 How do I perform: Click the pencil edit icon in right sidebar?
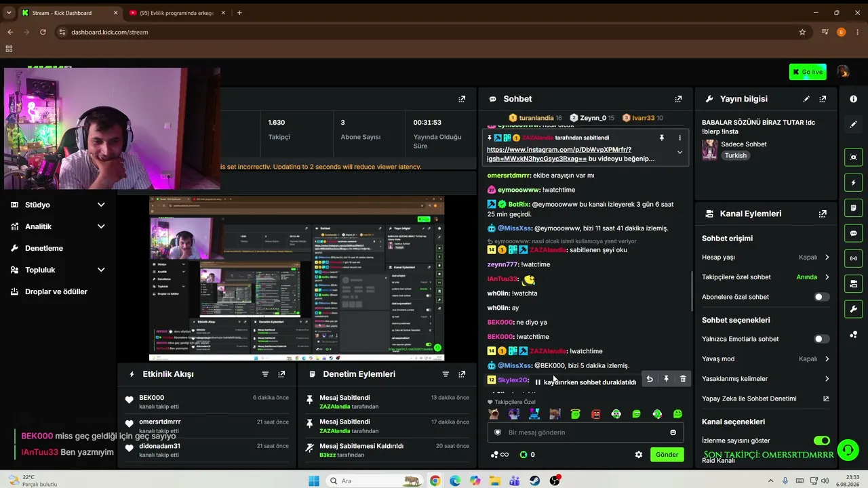point(853,125)
